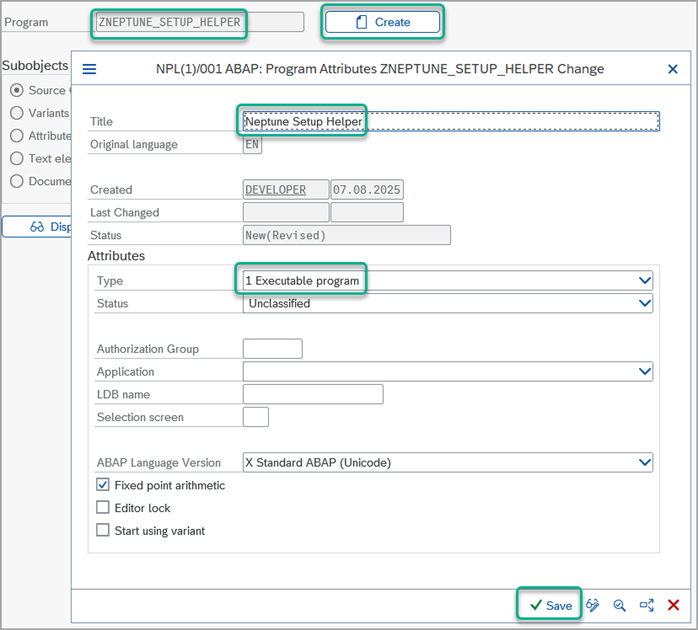Open the Type dropdown
698x630 pixels.
point(645,280)
